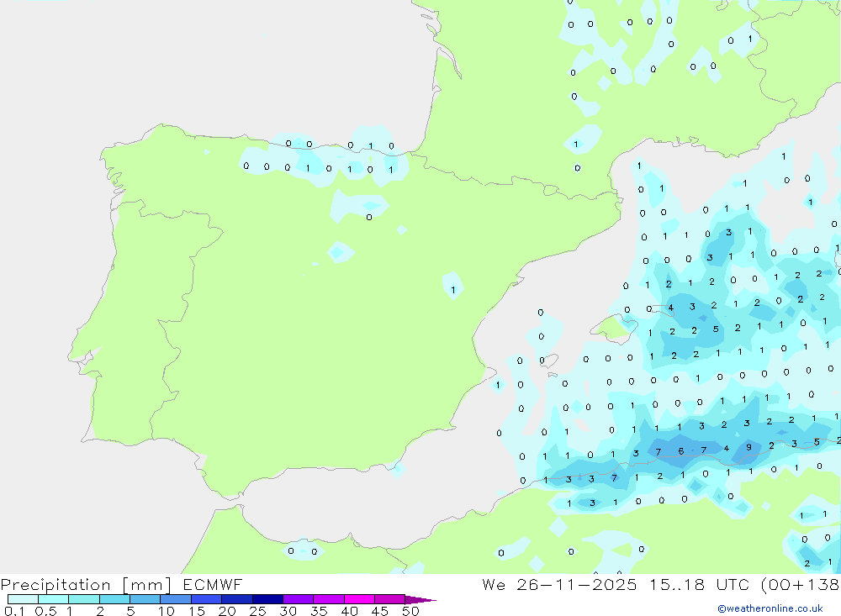
Task: Click the legend swatch between 0.5 and 1
Action: 53,599
